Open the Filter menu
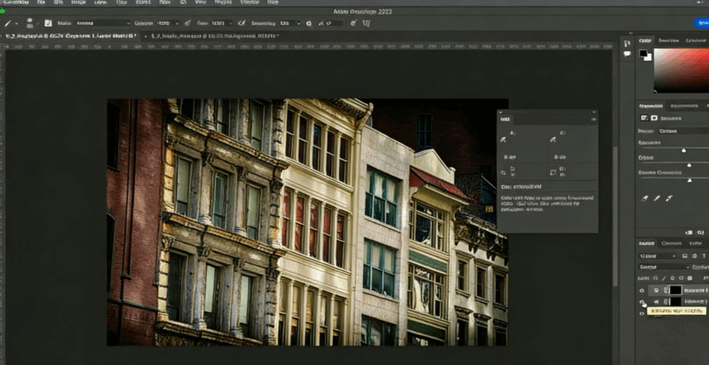 (x=164, y=2)
